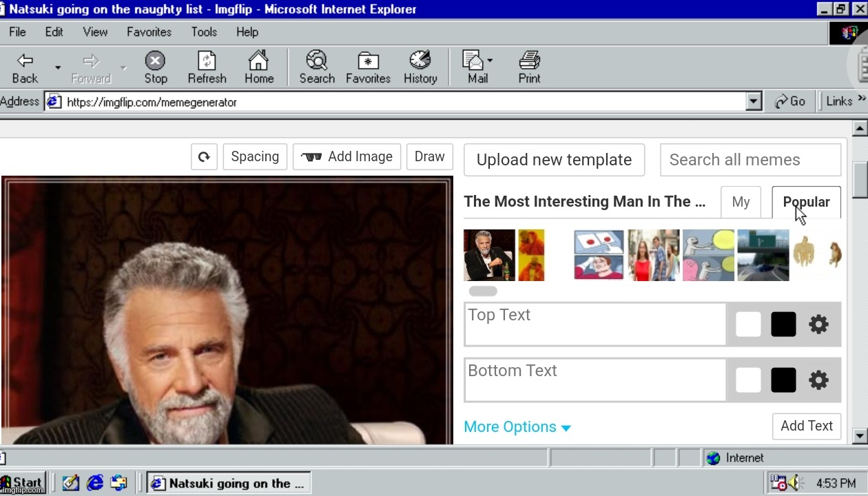Click the meme image preview canvas
Image resolution: width=868 pixels, height=496 pixels.
click(x=227, y=310)
